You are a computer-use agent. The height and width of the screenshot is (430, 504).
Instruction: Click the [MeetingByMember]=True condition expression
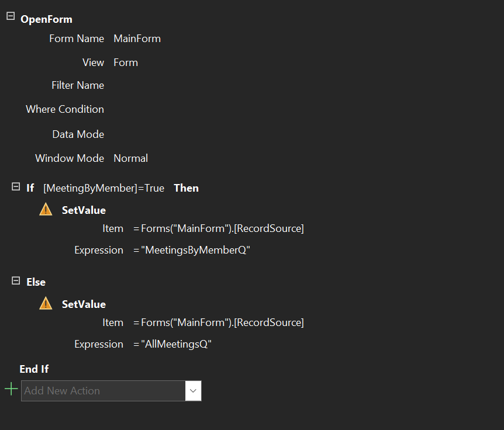[x=104, y=188]
